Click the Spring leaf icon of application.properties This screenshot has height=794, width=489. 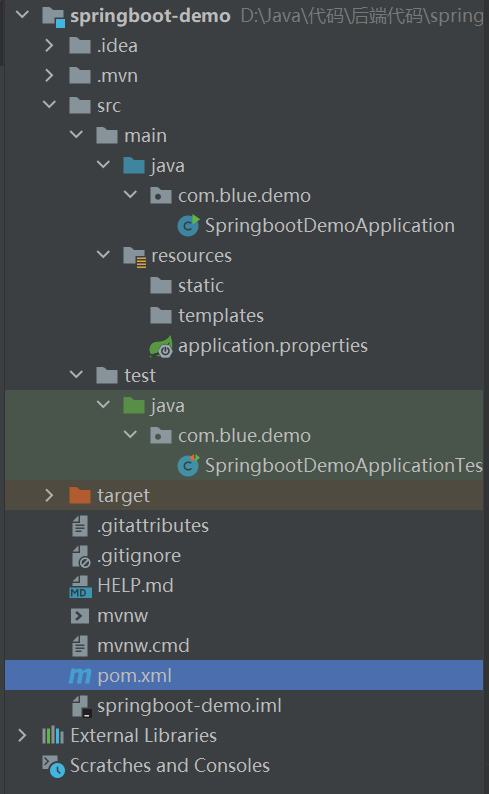coord(161,346)
